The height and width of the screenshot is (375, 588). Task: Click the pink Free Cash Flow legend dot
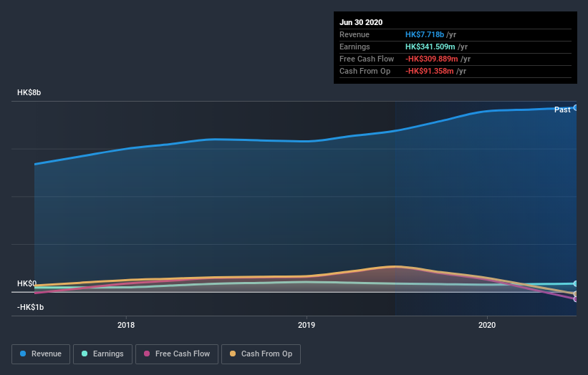click(x=147, y=354)
